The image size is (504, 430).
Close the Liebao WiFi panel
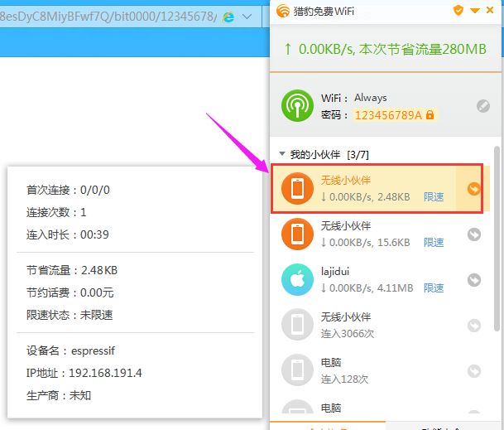[x=490, y=10]
